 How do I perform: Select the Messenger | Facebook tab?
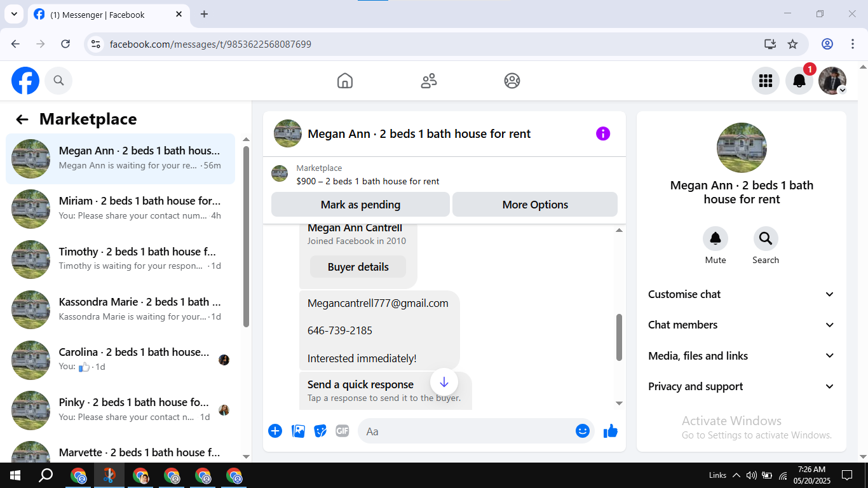(109, 14)
